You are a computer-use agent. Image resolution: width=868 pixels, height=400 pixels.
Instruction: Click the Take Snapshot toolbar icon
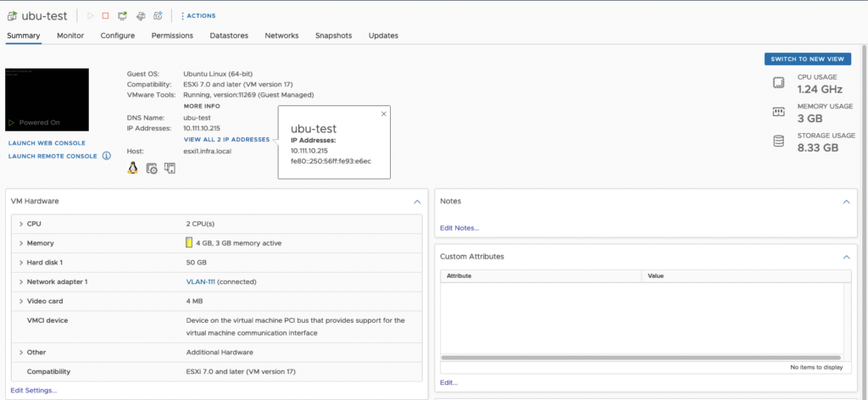coord(159,15)
